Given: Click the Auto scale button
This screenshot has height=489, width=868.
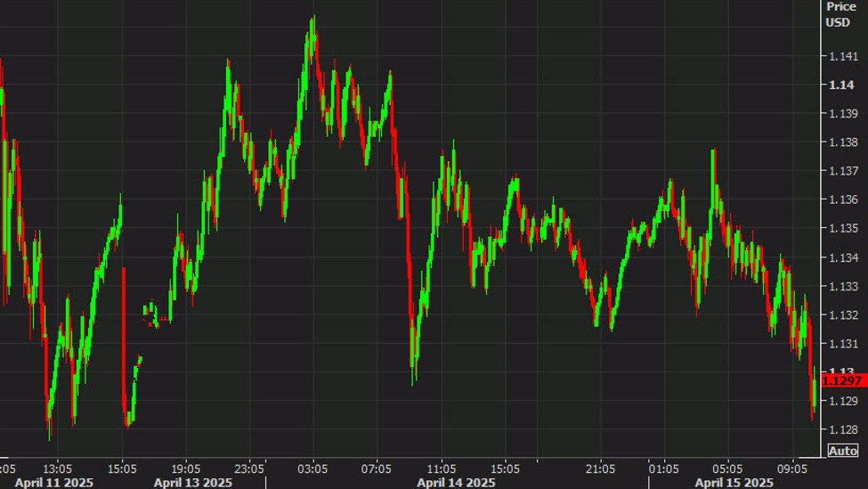Looking at the screenshot, I should coord(842,451).
